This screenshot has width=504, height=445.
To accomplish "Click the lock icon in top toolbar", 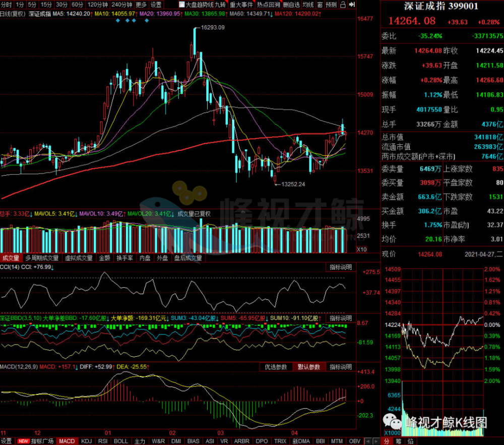I will click(x=343, y=5).
